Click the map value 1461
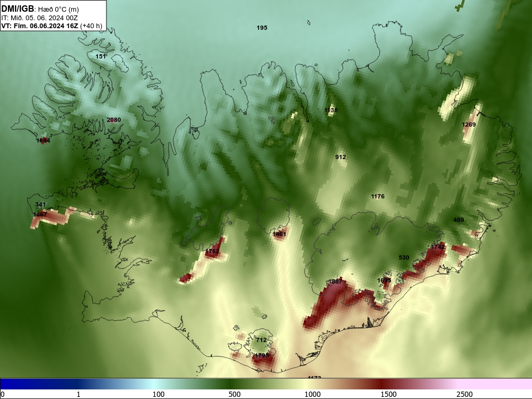Image resolution: width=532 pixels, height=399 pixels. [280, 234]
